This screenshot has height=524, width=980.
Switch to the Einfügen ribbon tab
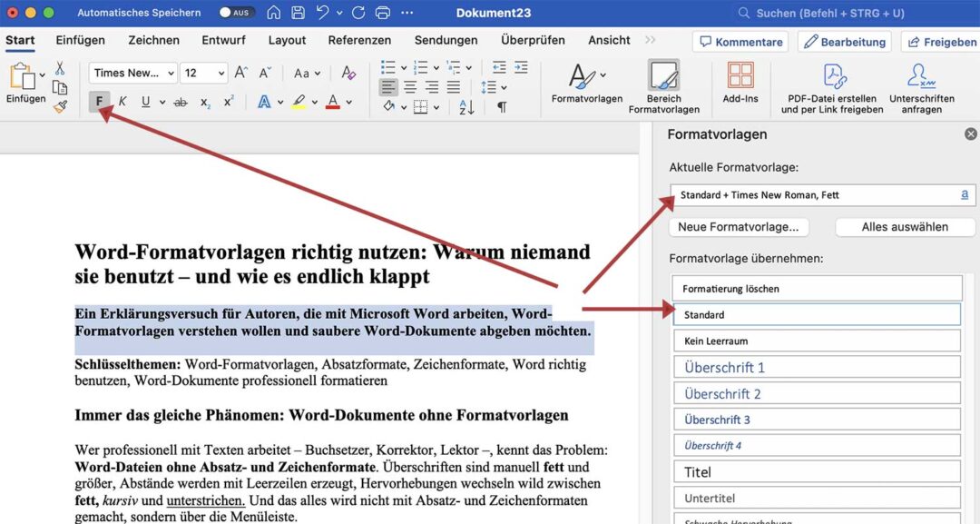pos(80,40)
